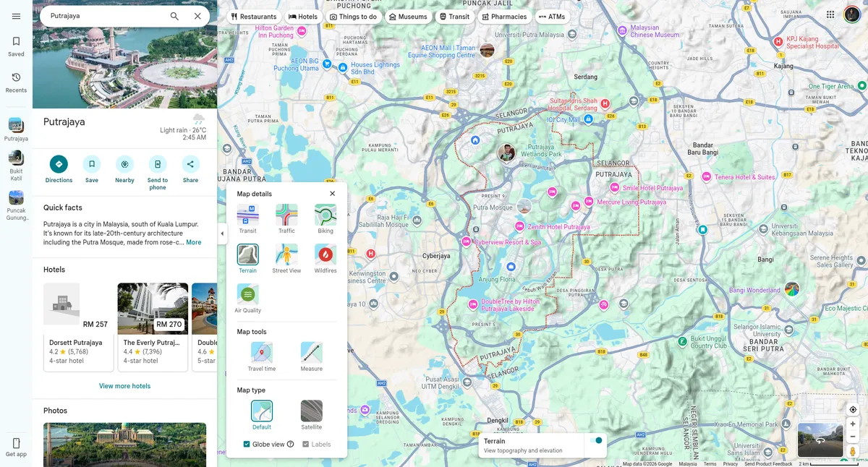This screenshot has width=868, height=467.
Task: Click the search magnifier icon
Action: 174,16
